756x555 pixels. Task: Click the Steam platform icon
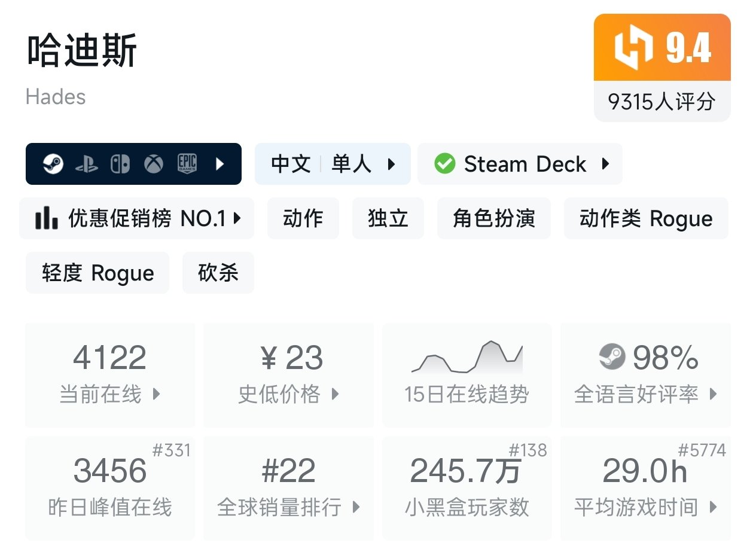pos(53,164)
